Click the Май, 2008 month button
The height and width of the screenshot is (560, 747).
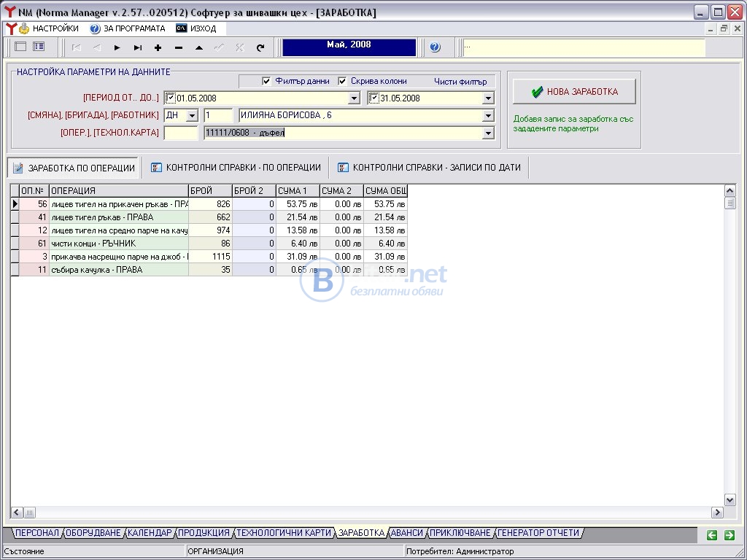point(349,47)
